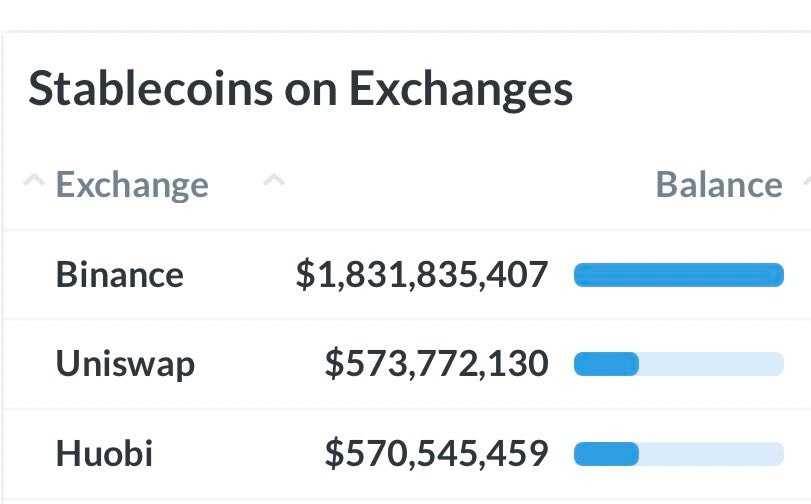Click blank header space between Exchange and Balance
This screenshot has width=811, height=504.
465,184
